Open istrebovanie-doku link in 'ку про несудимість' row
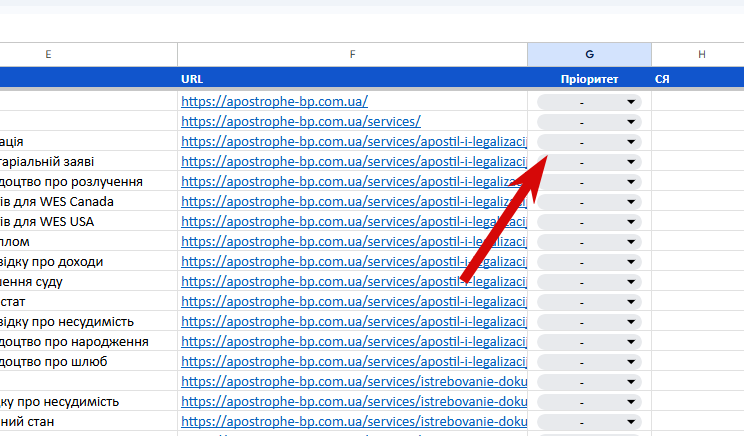 pyautogui.click(x=354, y=401)
